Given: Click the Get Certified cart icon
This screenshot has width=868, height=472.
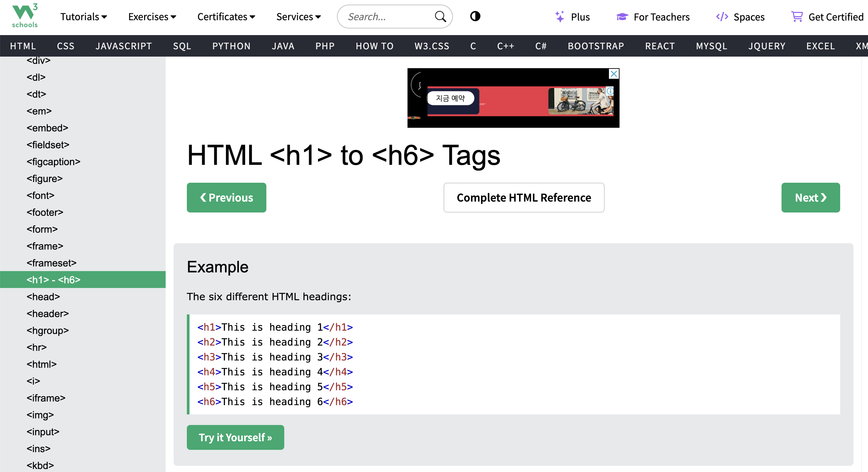Looking at the screenshot, I should (x=797, y=17).
